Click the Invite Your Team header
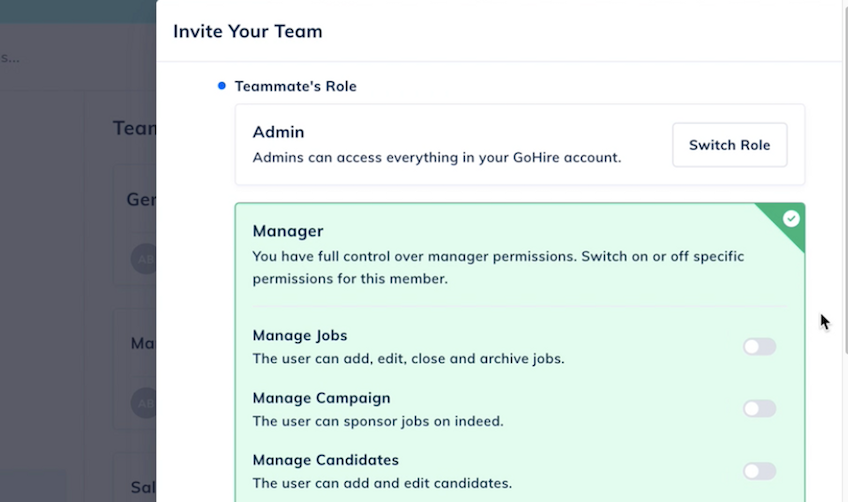848x502 pixels. pos(248,31)
